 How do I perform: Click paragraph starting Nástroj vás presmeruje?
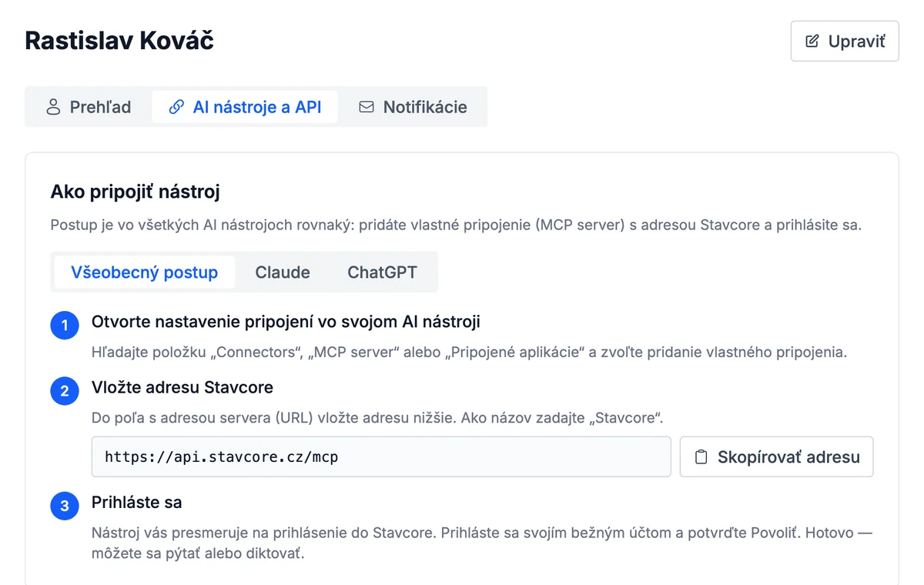tap(483, 543)
